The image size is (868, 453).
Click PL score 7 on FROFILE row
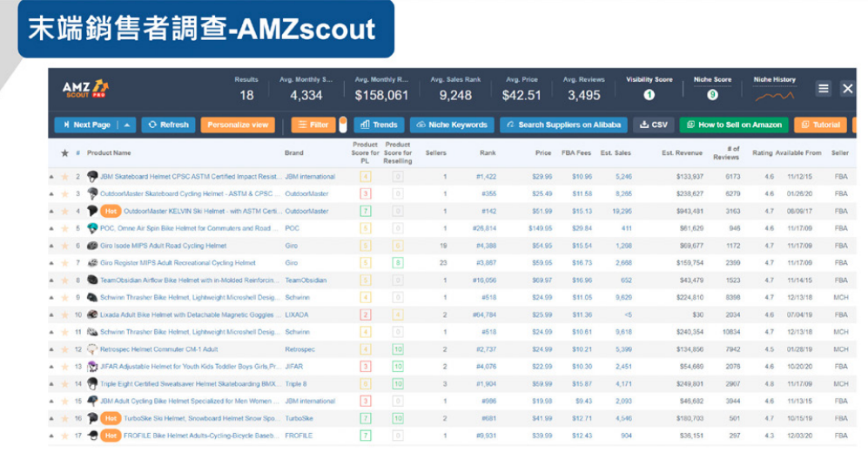366,436
